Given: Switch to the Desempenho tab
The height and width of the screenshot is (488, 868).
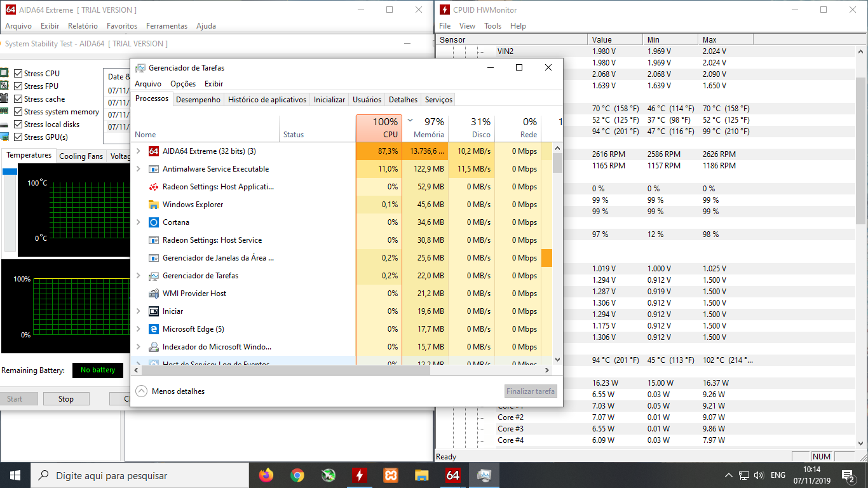Looking at the screenshot, I should point(198,100).
